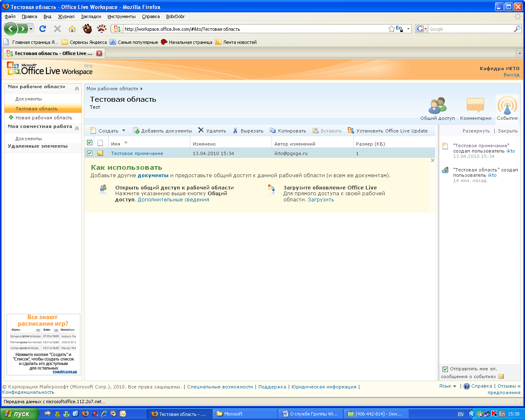Image resolution: width=525 pixels, height=420 pixels.
Task: Click Добавить документы toolbar button
Action: (162, 131)
